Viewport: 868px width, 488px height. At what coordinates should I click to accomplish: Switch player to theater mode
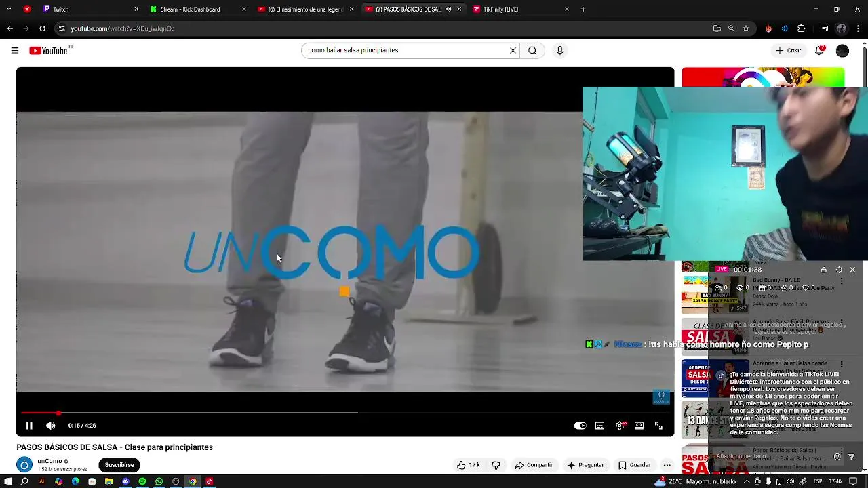[639, 426]
